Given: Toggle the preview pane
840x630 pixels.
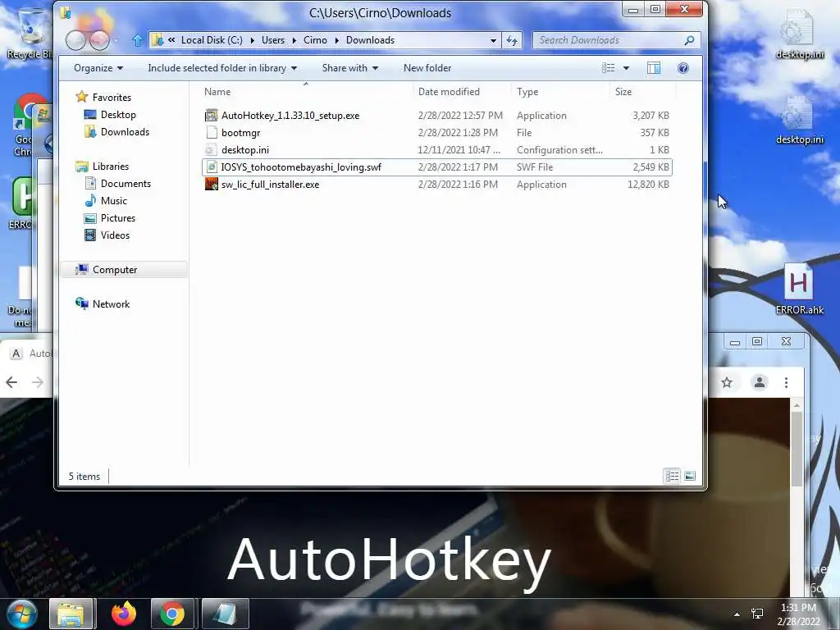Looking at the screenshot, I should 654,68.
